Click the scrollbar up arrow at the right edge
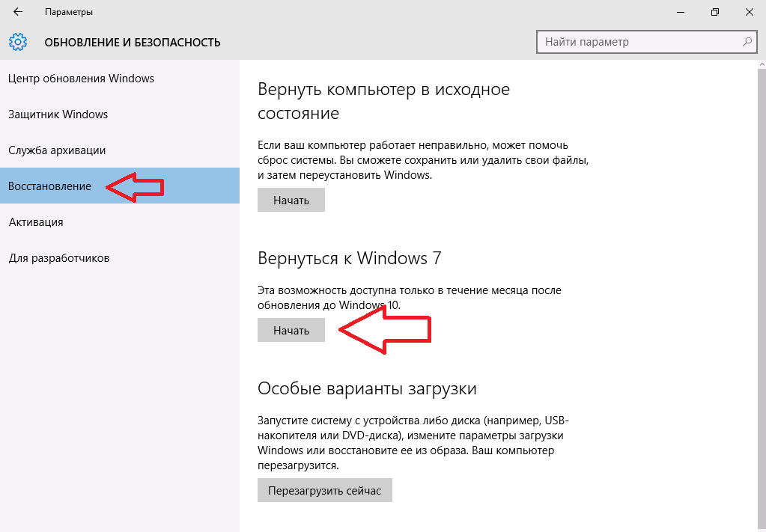This screenshot has width=766, height=532. pos(762,64)
